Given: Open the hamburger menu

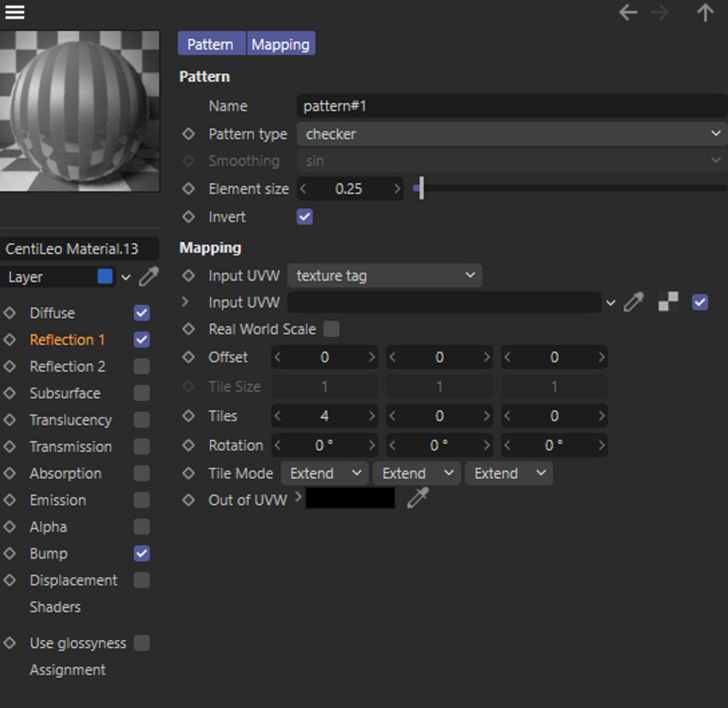Looking at the screenshot, I should pos(15,12).
